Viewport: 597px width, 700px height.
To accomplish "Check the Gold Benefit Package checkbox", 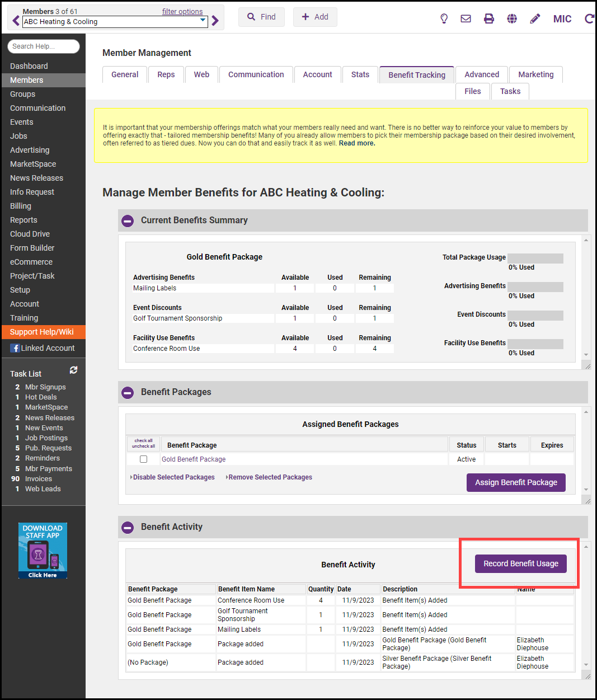I will click(x=144, y=459).
